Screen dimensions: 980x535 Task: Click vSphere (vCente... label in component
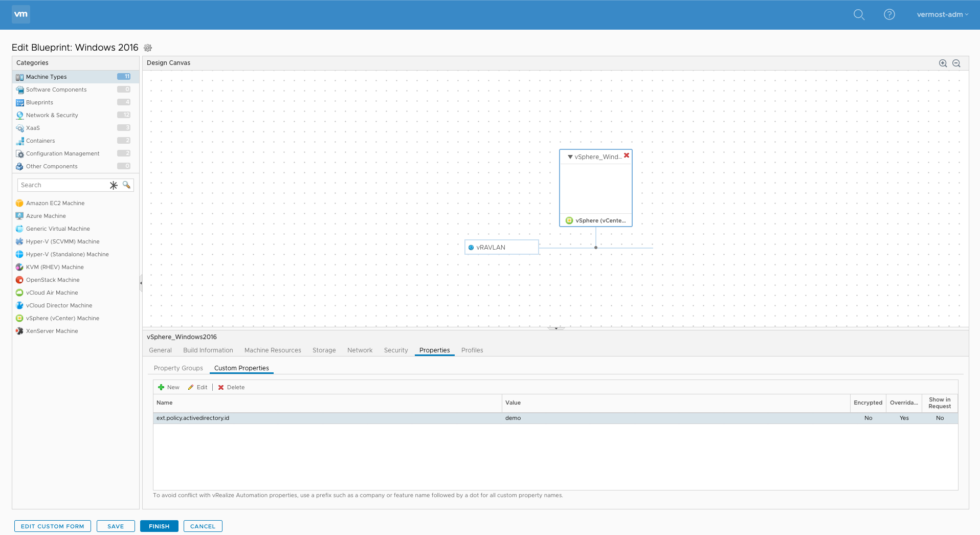[600, 220]
